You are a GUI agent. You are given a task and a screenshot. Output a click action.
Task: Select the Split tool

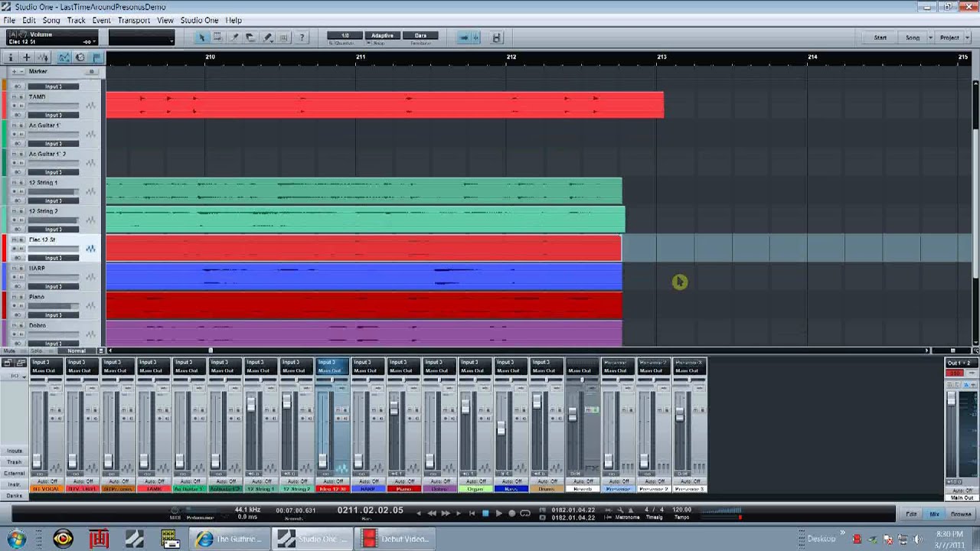pos(234,37)
